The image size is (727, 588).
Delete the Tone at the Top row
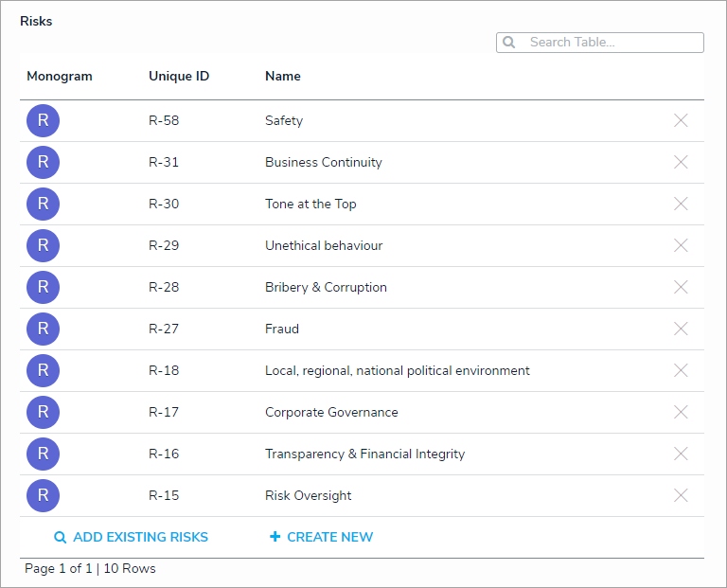coord(680,204)
